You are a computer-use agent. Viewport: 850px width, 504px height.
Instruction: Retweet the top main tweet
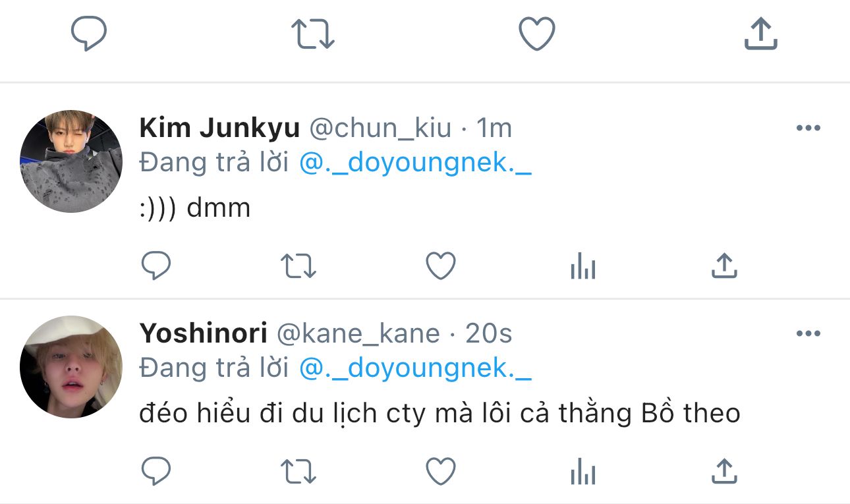coord(313,34)
